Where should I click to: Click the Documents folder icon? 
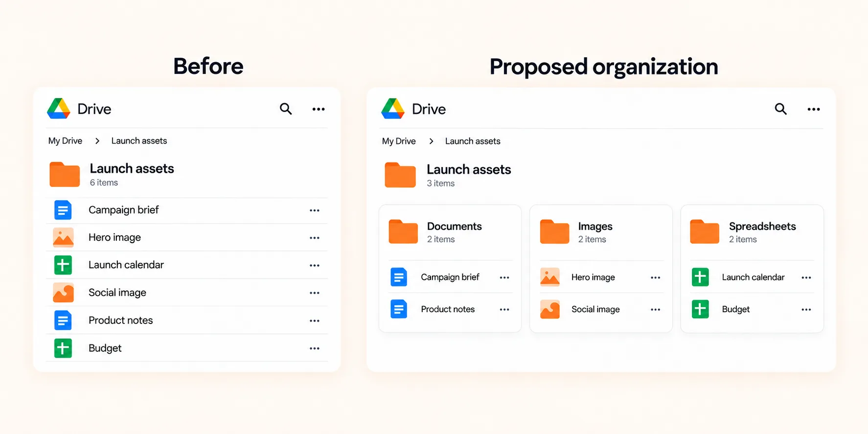pyautogui.click(x=403, y=231)
